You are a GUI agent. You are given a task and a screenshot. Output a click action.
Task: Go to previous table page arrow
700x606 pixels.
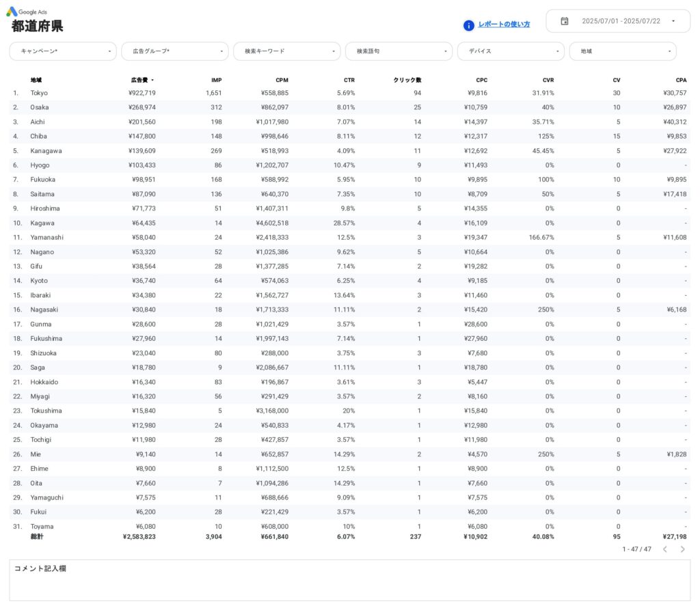tap(664, 549)
